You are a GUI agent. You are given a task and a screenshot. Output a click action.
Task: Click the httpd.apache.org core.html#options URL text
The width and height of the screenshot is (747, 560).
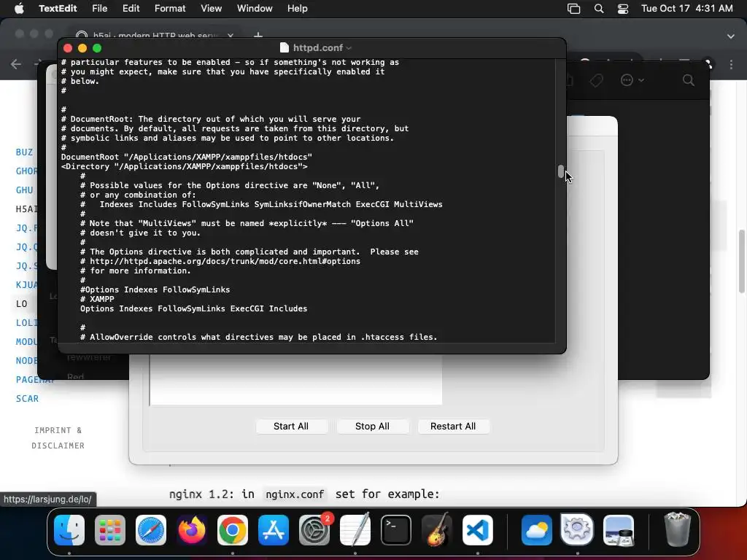(x=225, y=261)
